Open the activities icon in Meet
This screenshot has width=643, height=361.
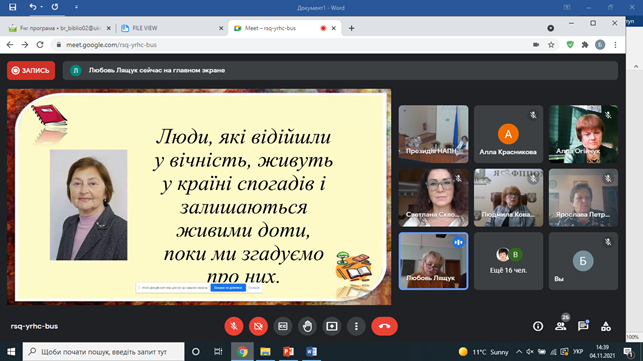[606, 326]
